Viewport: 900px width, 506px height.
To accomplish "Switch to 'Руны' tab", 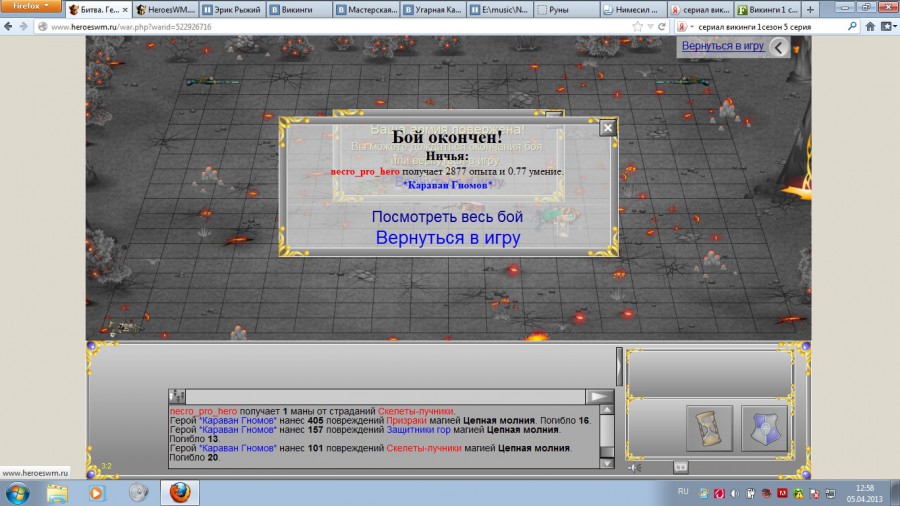I will [x=567, y=10].
